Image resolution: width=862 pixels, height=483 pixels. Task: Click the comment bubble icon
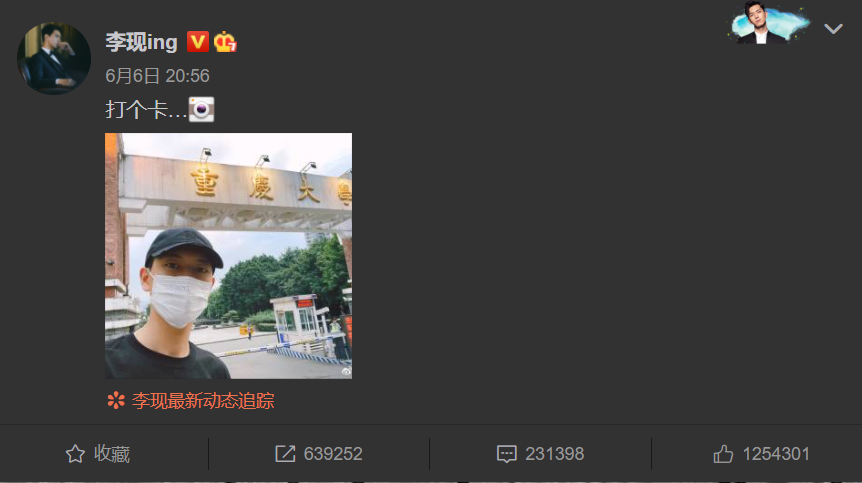[506, 454]
